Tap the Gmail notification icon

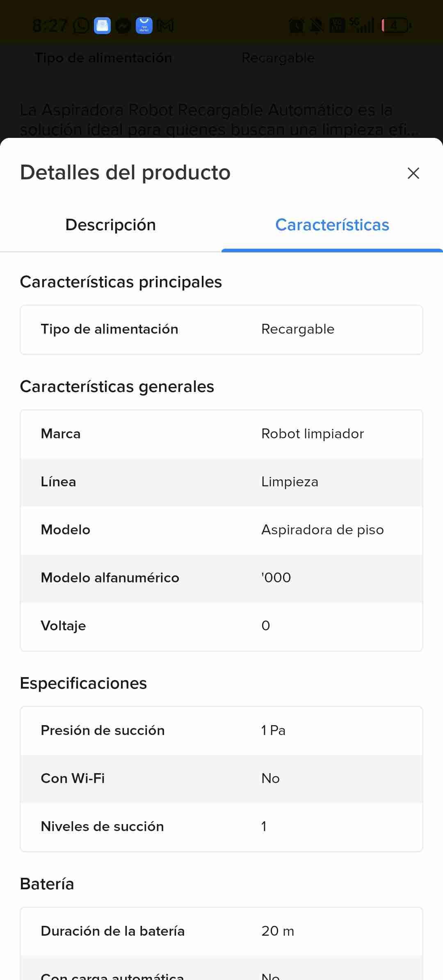[x=165, y=26]
